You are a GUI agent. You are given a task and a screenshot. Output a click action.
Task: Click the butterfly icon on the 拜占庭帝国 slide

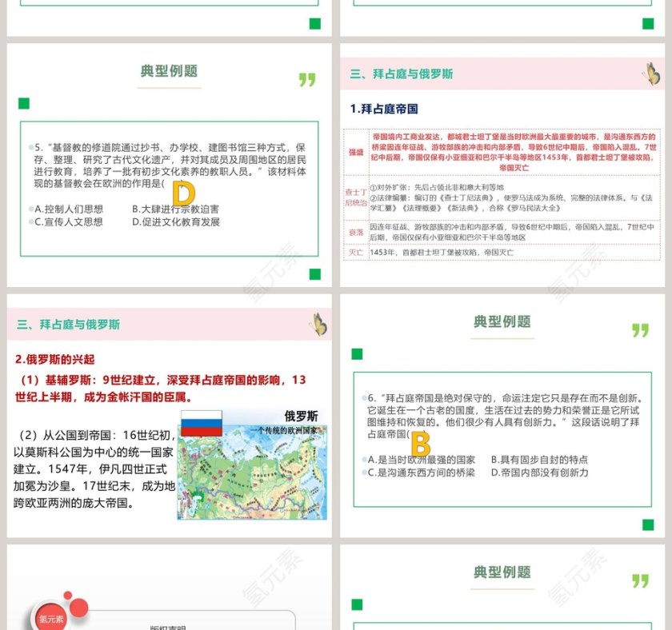[651, 74]
